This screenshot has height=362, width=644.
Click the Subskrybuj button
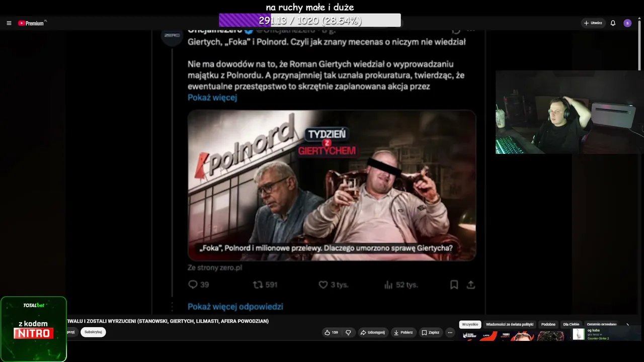tap(93, 332)
